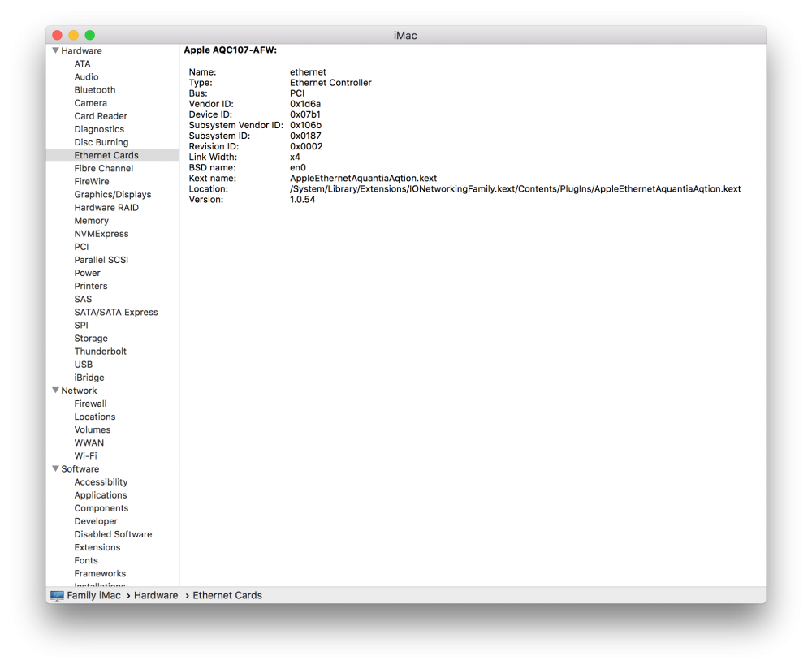Select Parallel SCSI entry
The image size is (812, 669).
click(x=101, y=260)
